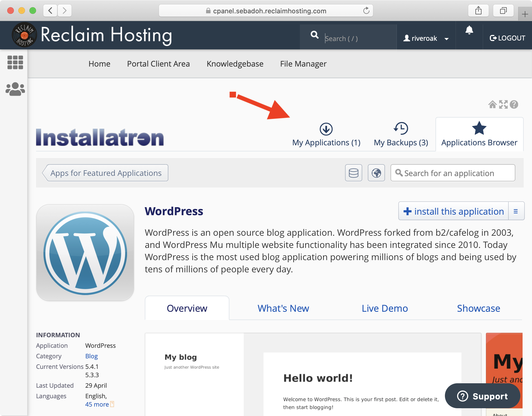The height and width of the screenshot is (416, 532).
Task: Click the Installatron logo
Action: coord(100,137)
